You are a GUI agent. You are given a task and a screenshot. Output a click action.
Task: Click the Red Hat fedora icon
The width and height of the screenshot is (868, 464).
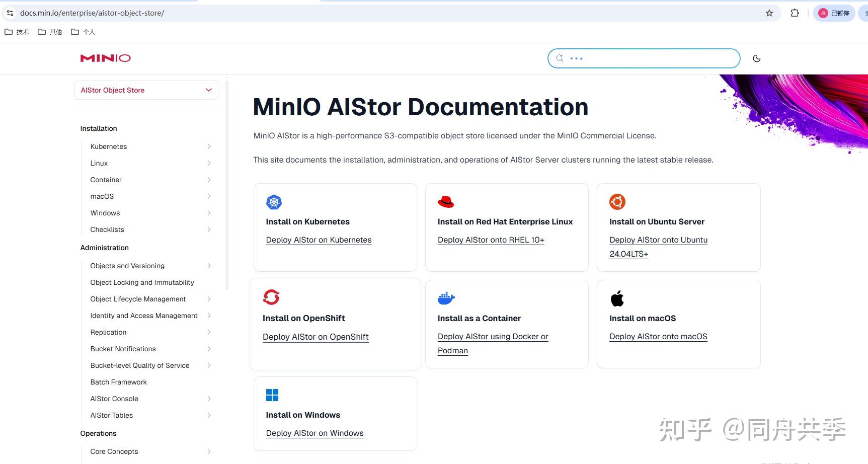tap(446, 202)
